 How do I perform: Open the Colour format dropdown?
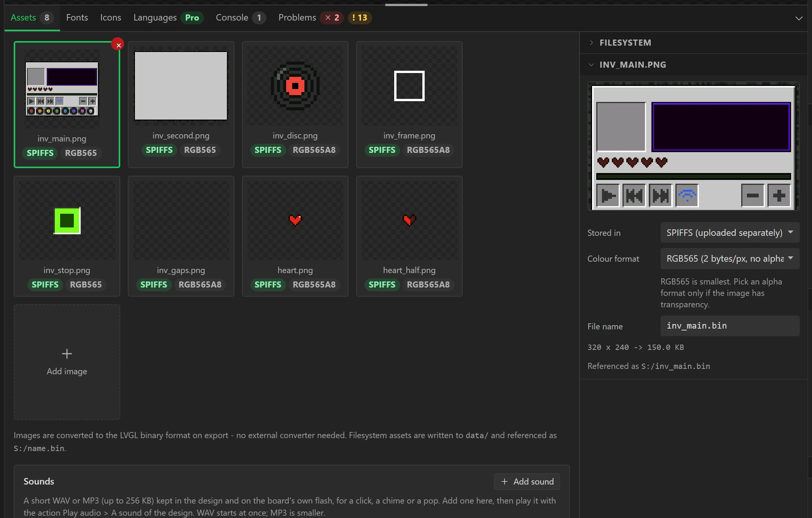(730, 259)
